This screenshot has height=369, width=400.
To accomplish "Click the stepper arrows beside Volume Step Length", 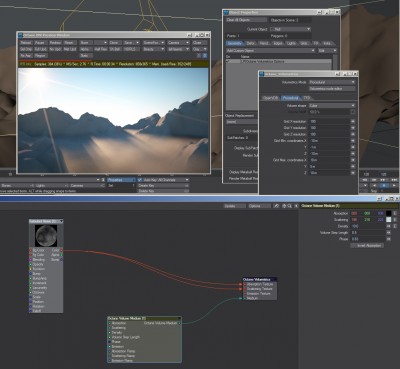I will pos(389,233).
